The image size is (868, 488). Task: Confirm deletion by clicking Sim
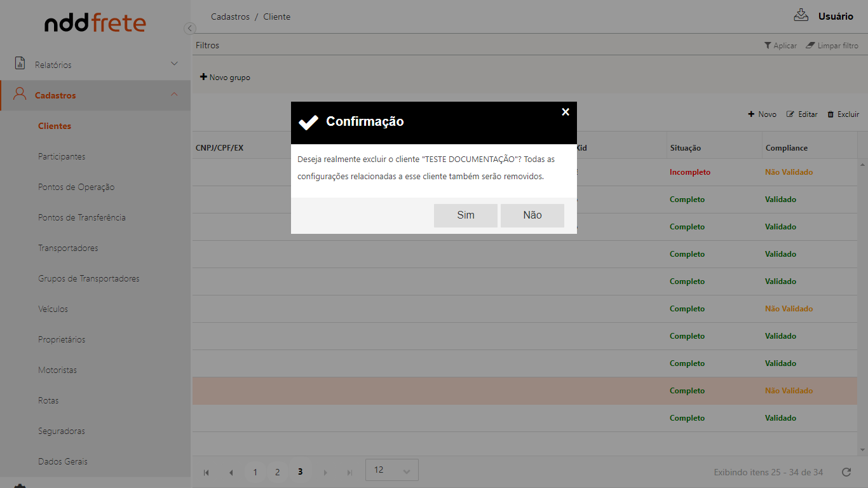pyautogui.click(x=465, y=215)
